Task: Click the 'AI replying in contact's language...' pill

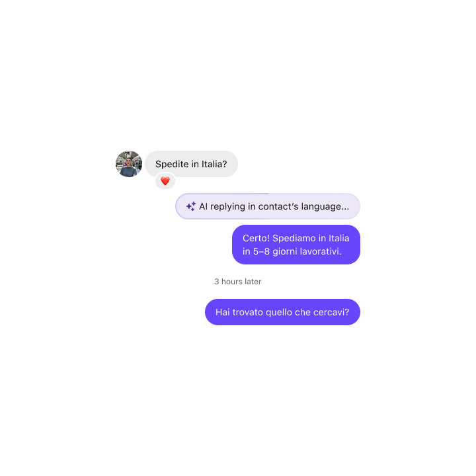Action: (x=268, y=206)
